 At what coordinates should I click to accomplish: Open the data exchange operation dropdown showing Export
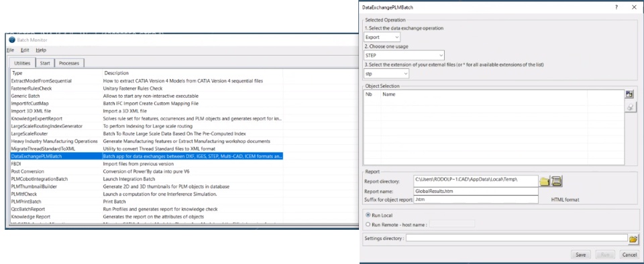click(x=382, y=38)
